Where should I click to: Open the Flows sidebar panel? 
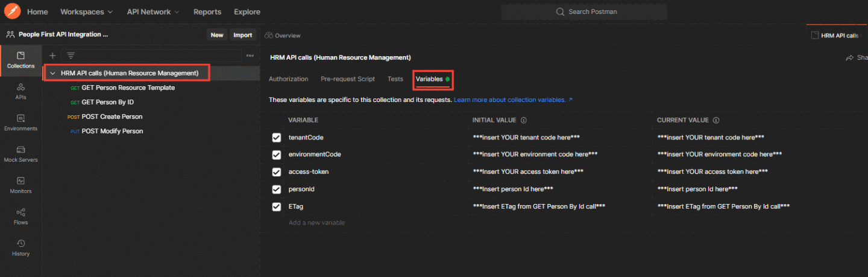tap(20, 217)
